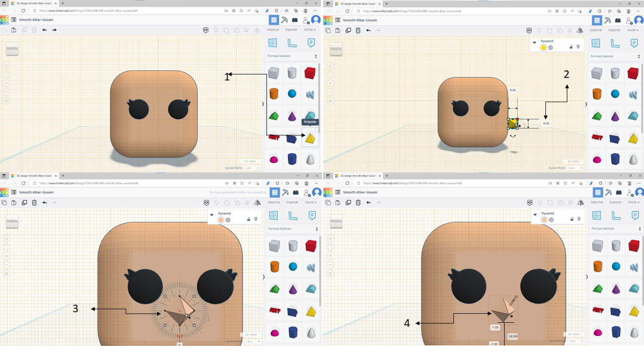Click Importar in the top-left window
644x362 pixels.
point(273,30)
